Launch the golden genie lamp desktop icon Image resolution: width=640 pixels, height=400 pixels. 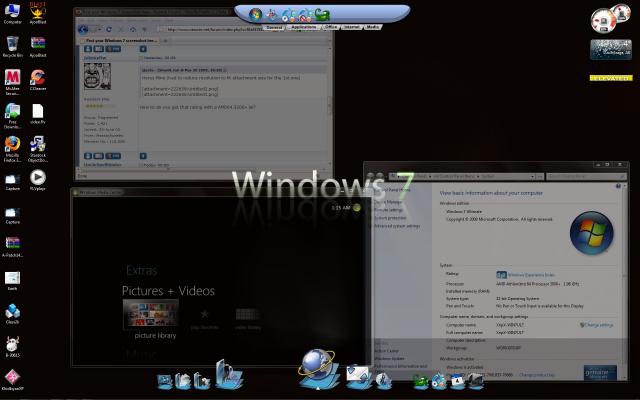[38, 13]
